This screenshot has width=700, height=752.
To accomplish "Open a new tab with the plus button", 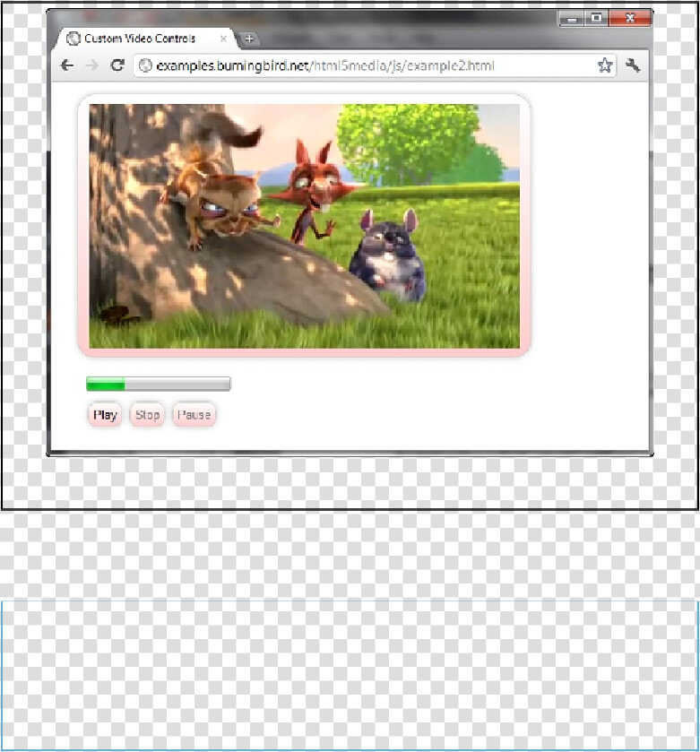I will pyautogui.click(x=249, y=39).
